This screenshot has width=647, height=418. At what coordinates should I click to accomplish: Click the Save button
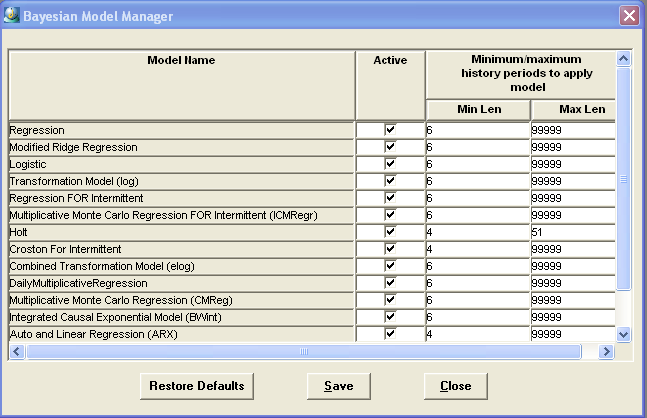[339, 386]
